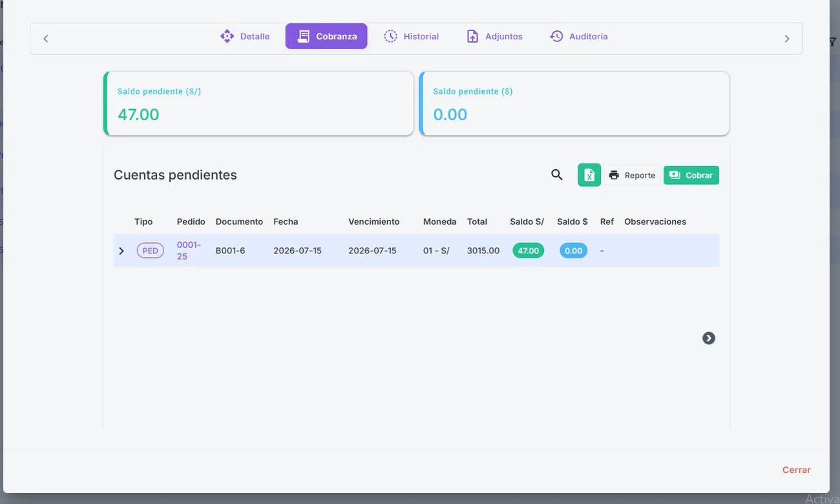This screenshot has width=840, height=504.
Task: Click the PED type tag
Action: tap(150, 251)
